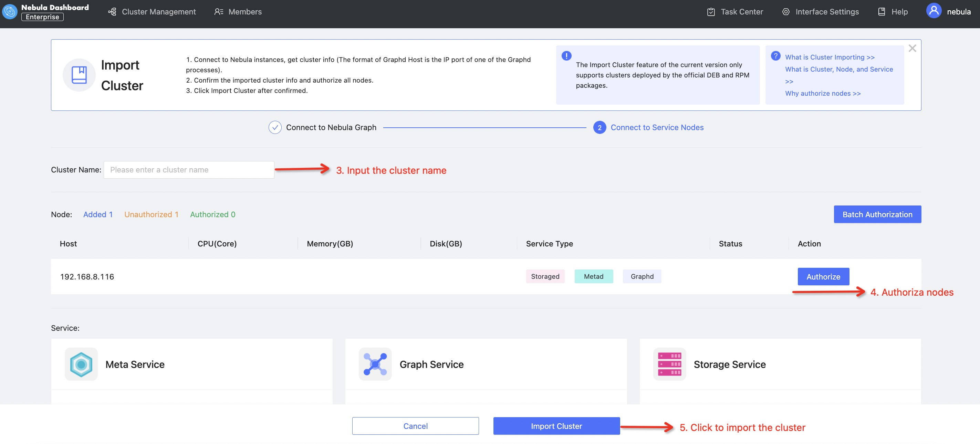Image resolution: width=980 pixels, height=444 pixels.
Task: Select the Unauthorized 1 node filter
Action: pyautogui.click(x=152, y=214)
